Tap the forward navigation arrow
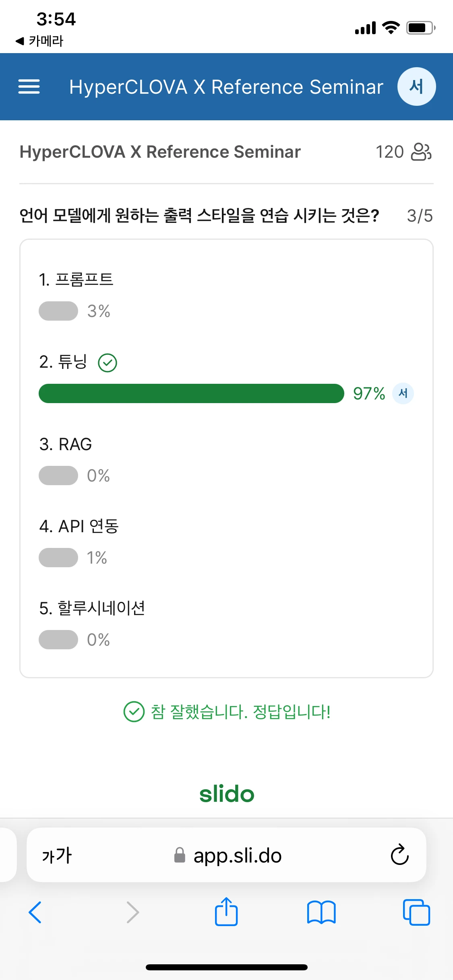This screenshot has width=453, height=980. 132,912
